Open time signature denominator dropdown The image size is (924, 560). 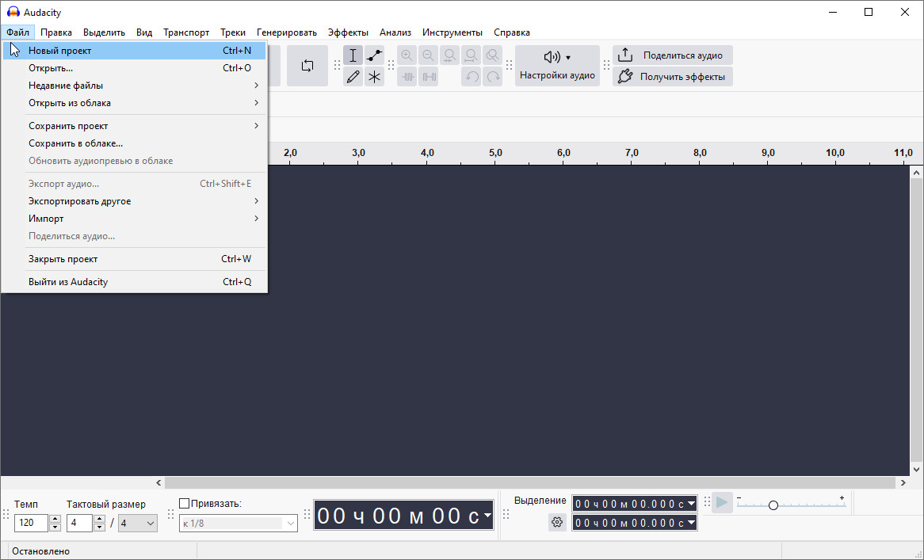pyautogui.click(x=138, y=523)
